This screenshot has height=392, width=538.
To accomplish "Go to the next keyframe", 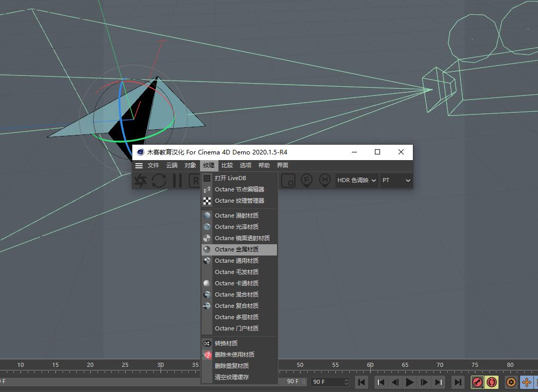I will pyautogui.click(x=439, y=382).
